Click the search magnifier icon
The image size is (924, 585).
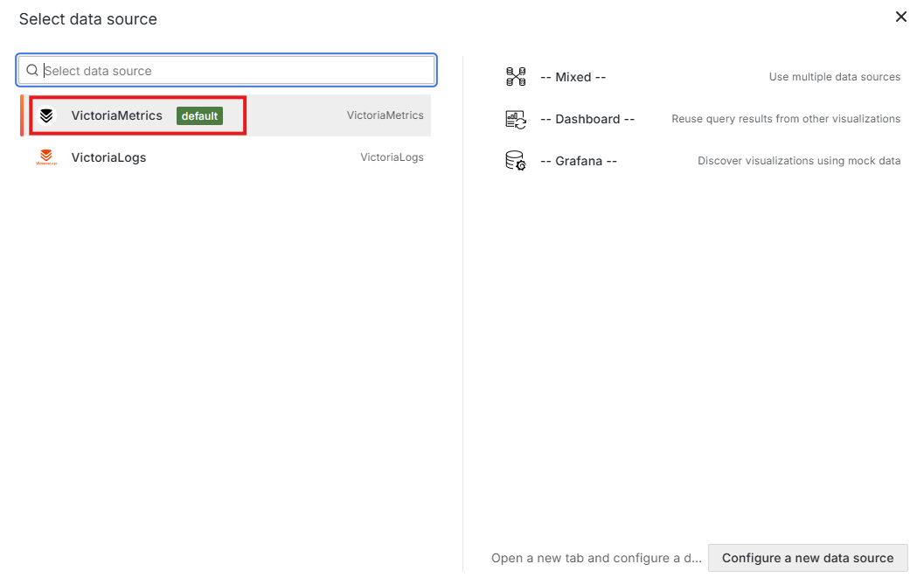tap(32, 70)
